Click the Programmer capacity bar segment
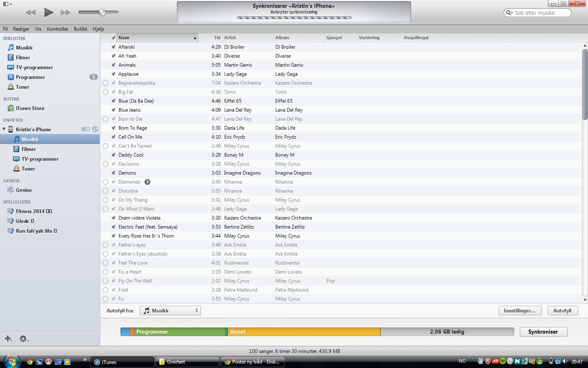 [x=180, y=332]
